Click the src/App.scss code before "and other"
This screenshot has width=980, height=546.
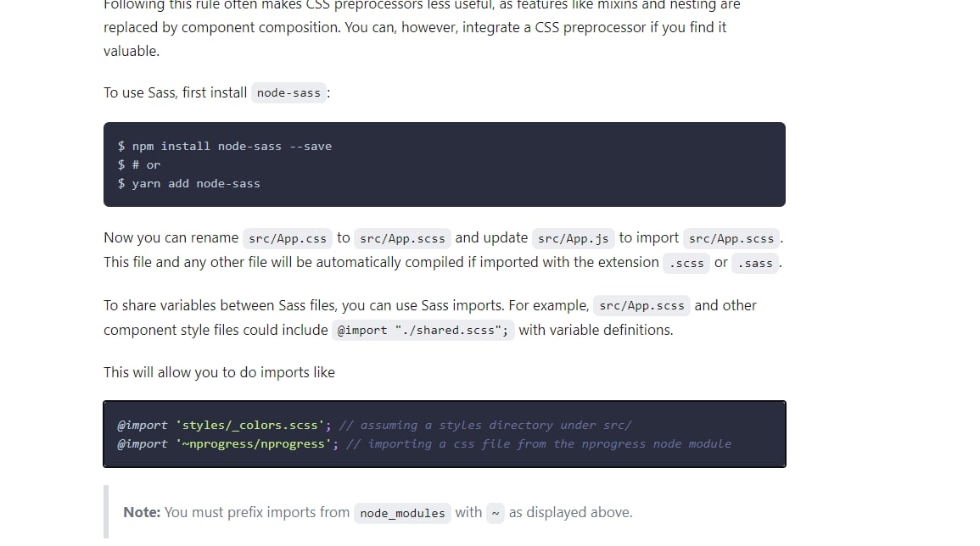[x=641, y=306]
